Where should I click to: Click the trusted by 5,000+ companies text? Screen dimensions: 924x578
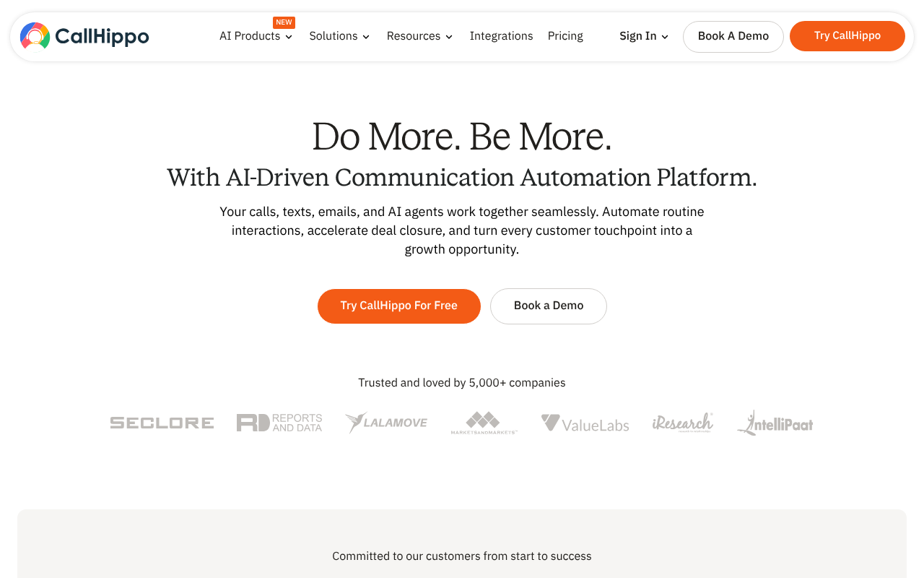[x=461, y=382]
